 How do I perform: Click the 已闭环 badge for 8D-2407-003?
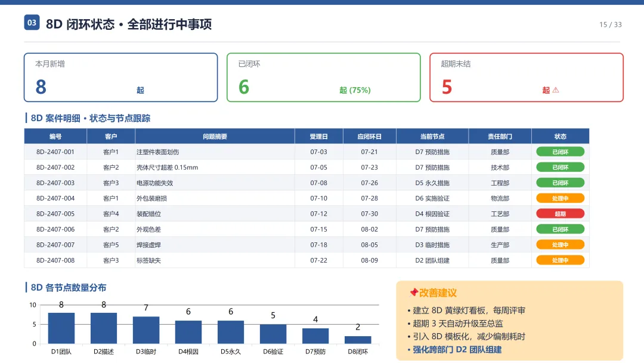pyautogui.click(x=560, y=183)
